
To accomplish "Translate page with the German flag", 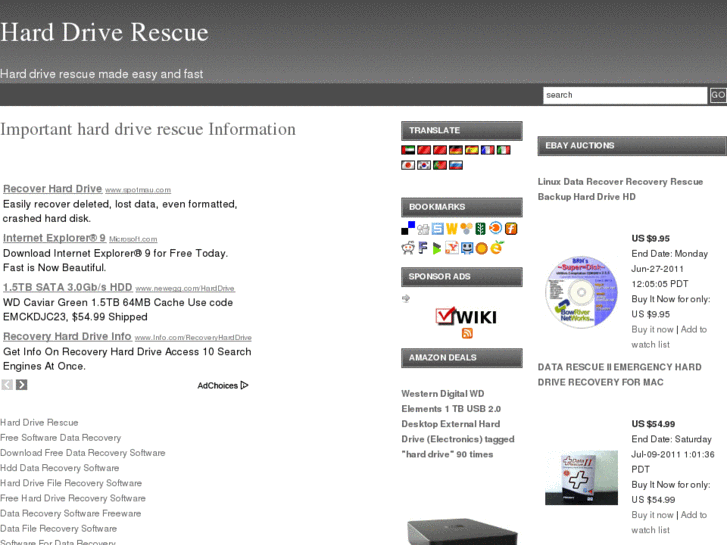I will coord(456,150).
